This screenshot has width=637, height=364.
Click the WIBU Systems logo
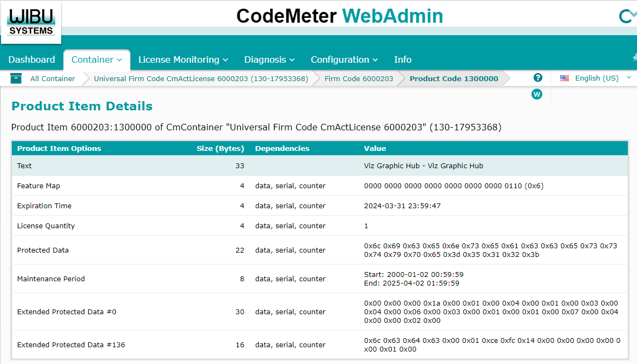pos(31,22)
